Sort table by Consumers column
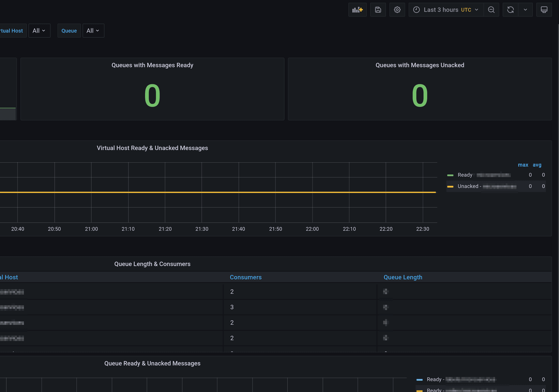Screen dimensions: 559x392 (245, 277)
